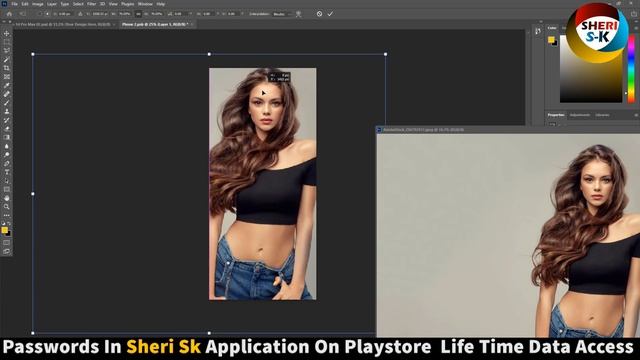Select the Rectangular Marquee tool
This screenshot has width=640, height=360.
click(x=7, y=42)
